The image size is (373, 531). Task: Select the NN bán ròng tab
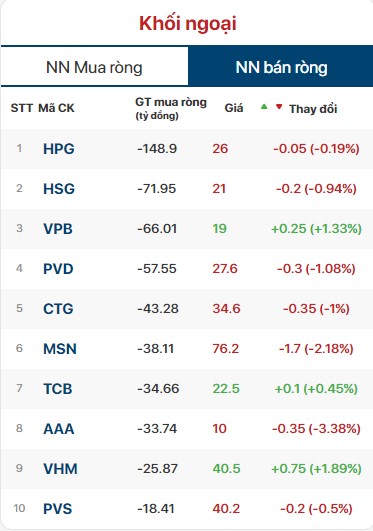point(281,67)
